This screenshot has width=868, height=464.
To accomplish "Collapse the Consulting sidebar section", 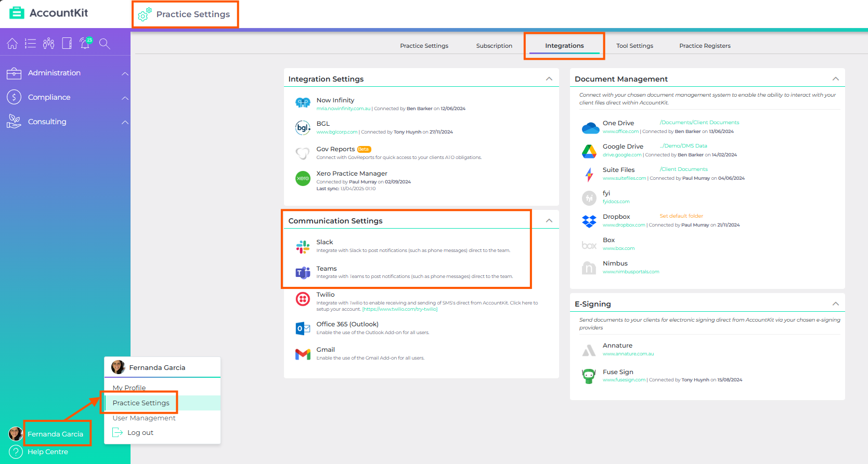I will tap(125, 122).
